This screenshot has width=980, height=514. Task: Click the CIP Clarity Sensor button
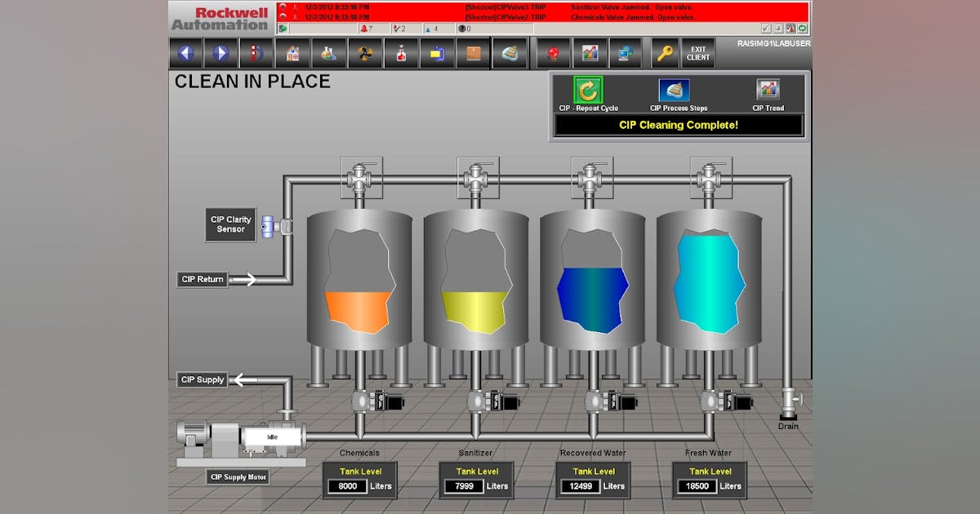tap(230, 224)
